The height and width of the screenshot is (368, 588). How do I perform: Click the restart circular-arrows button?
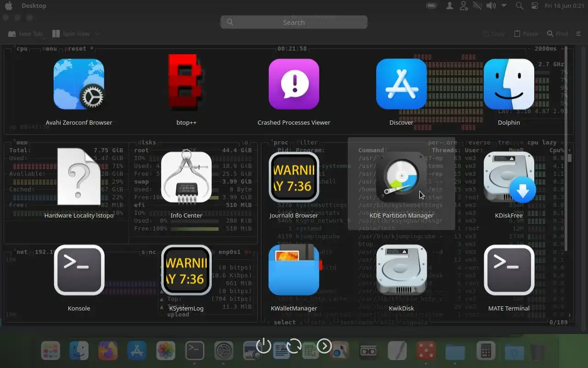point(294,346)
